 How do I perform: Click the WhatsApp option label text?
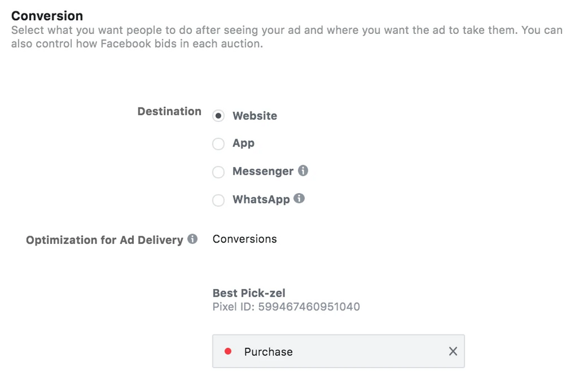pos(261,199)
